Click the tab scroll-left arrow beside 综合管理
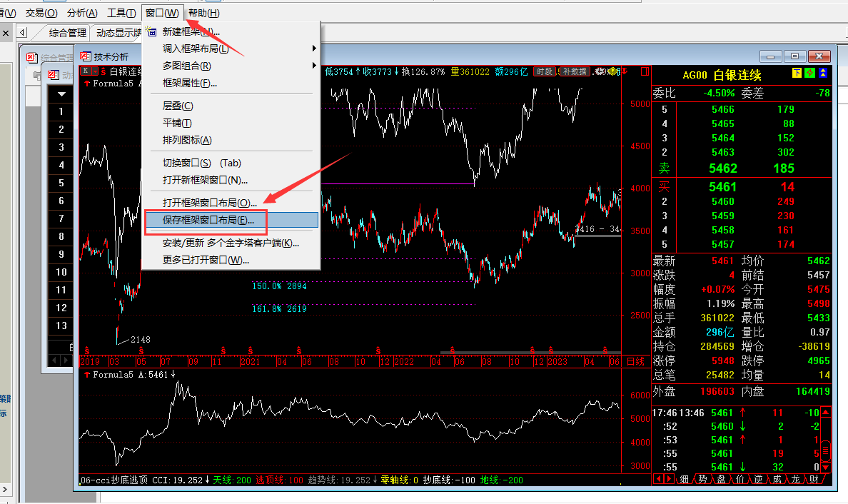This screenshot has width=848, height=504. pos(22,33)
